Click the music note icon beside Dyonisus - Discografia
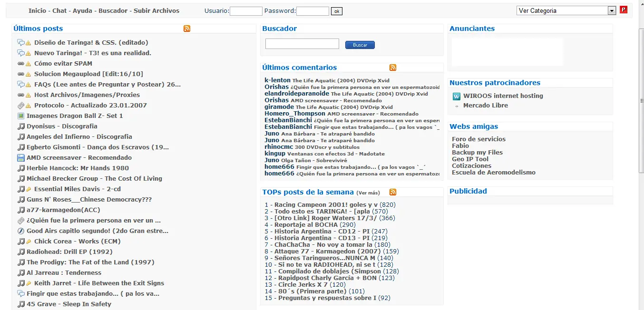 pyautogui.click(x=21, y=126)
